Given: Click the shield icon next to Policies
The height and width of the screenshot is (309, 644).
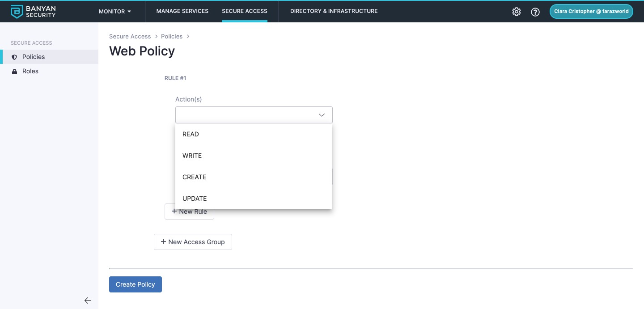Looking at the screenshot, I should tap(14, 57).
